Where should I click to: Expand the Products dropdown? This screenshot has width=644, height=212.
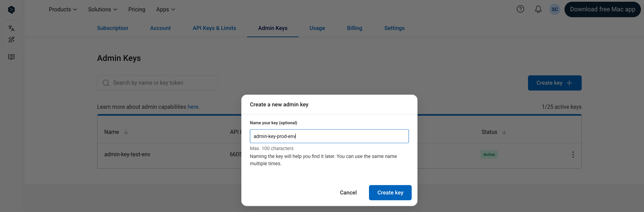pyautogui.click(x=63, y=9)
